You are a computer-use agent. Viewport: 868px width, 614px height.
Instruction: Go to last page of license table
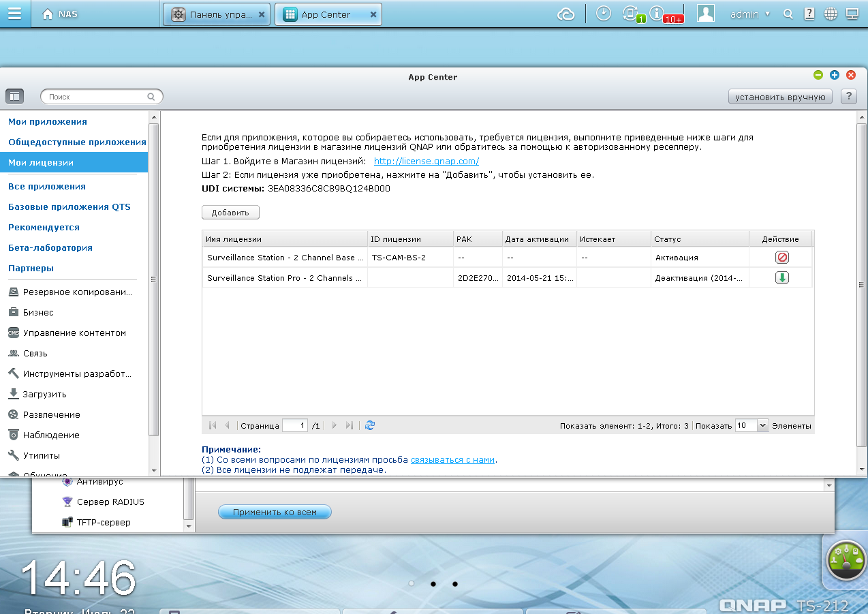350,425
